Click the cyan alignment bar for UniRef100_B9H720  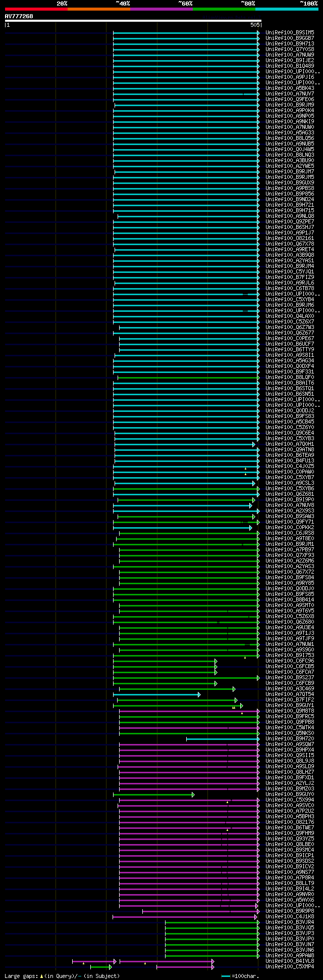(x=223, y=738)
